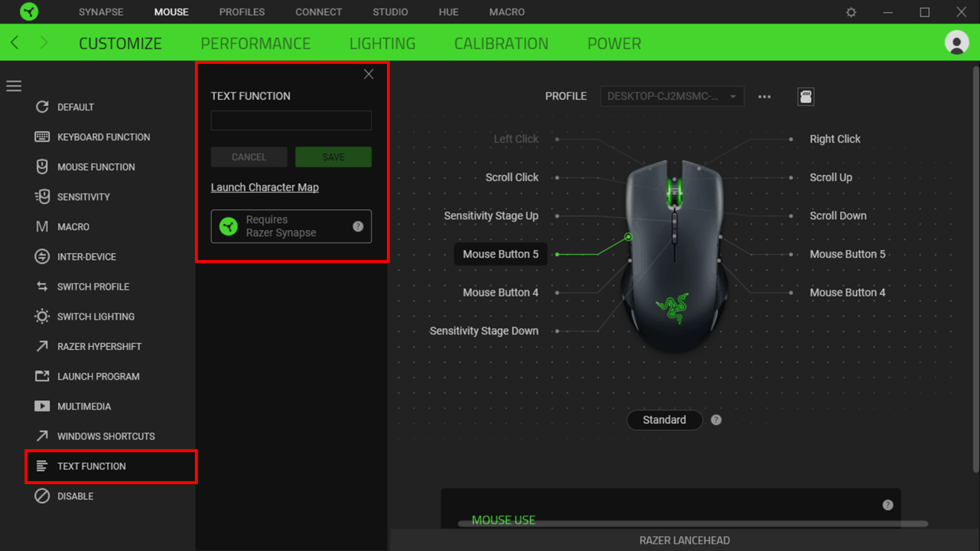The image size is (980, 551).
Task: Switch to the Customize tab
Action: tap(121, 43)
